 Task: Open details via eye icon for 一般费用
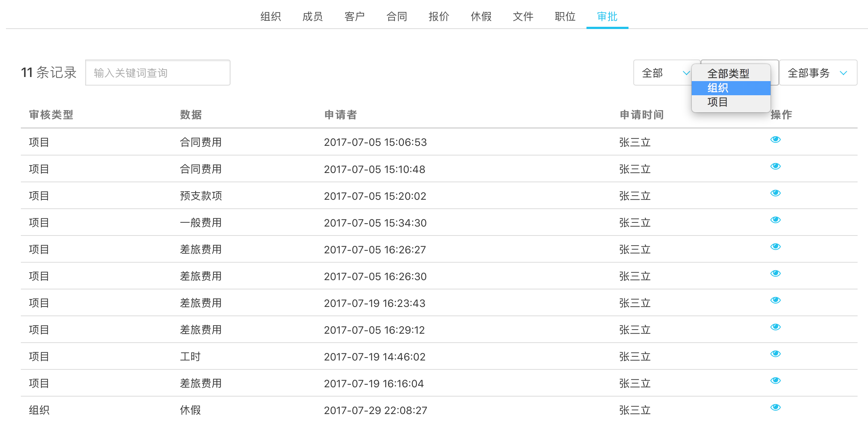coord(775,220)
